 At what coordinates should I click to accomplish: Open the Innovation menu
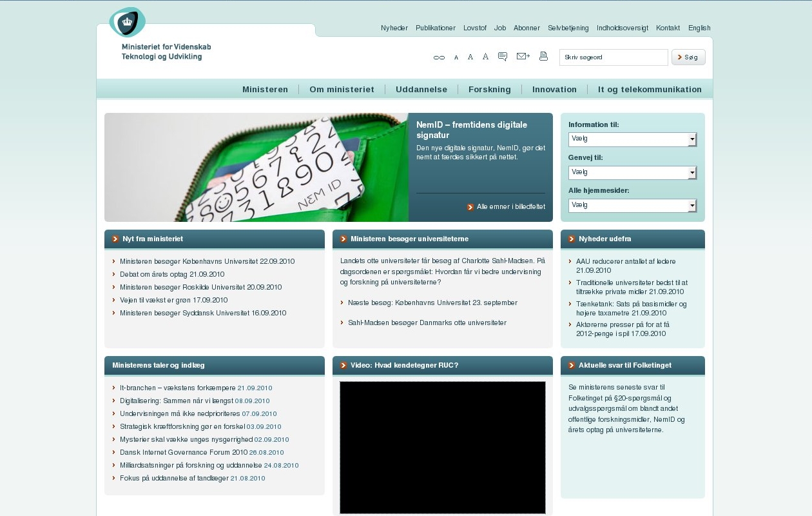click(554, 90)
